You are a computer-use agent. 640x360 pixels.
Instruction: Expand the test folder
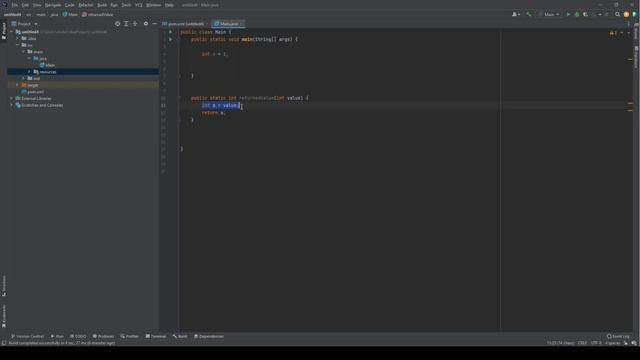[x=23, y=78]
